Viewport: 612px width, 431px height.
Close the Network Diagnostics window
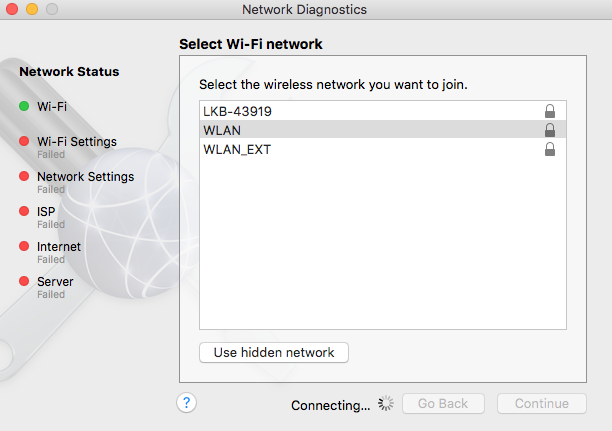point(11,9)
